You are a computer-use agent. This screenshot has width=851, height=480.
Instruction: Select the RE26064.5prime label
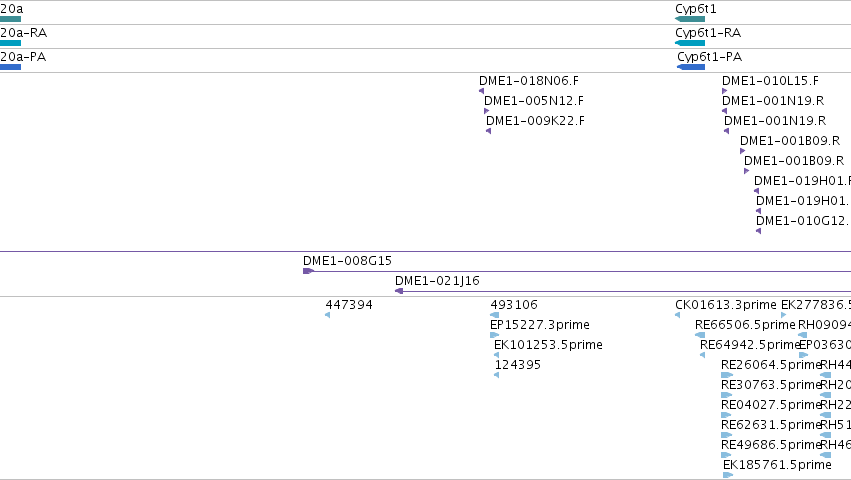pyautogui.click(x=771, y=365)
